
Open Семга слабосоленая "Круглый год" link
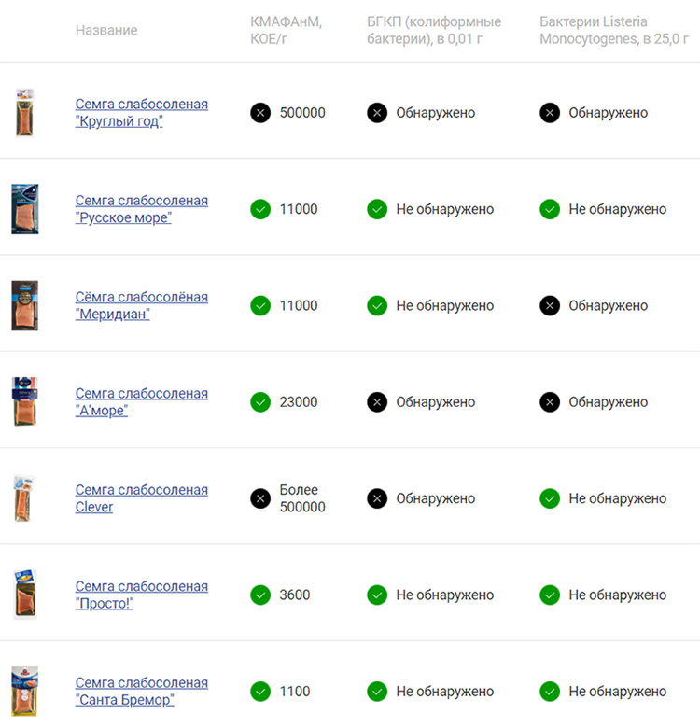(142, 112)
